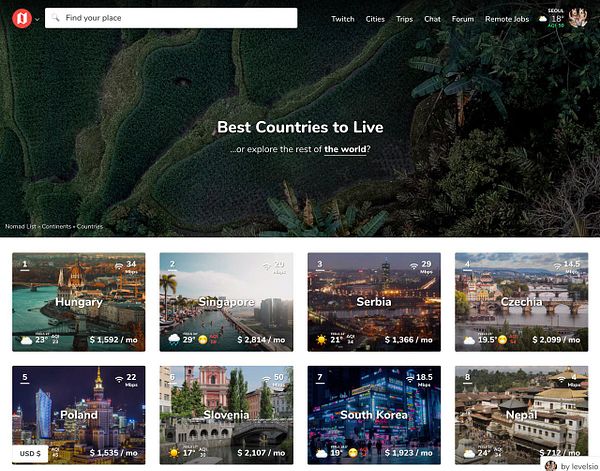
Task: Click the 'Best Countries to Live' heading
Action: coord(300,127)
